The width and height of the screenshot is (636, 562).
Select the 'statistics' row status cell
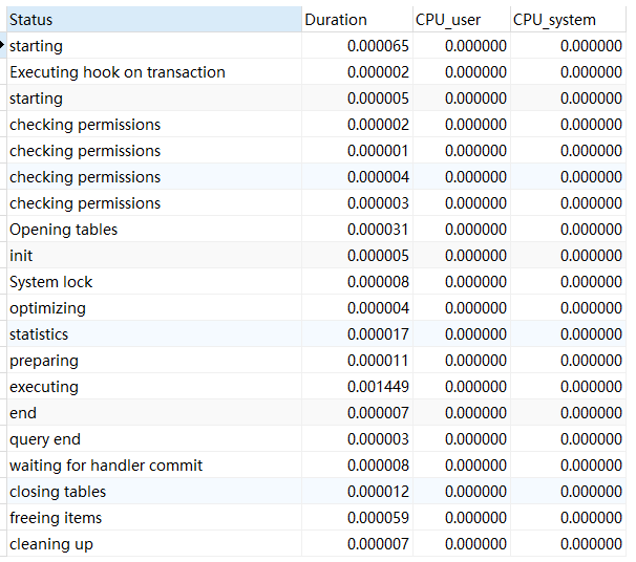(39, 334)
